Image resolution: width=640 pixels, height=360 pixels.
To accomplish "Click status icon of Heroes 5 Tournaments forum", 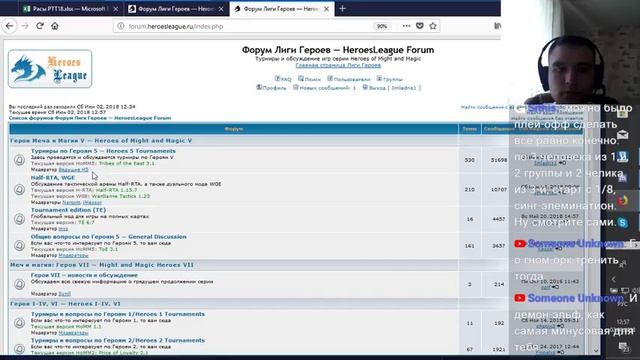I will (x=19, y=160).
